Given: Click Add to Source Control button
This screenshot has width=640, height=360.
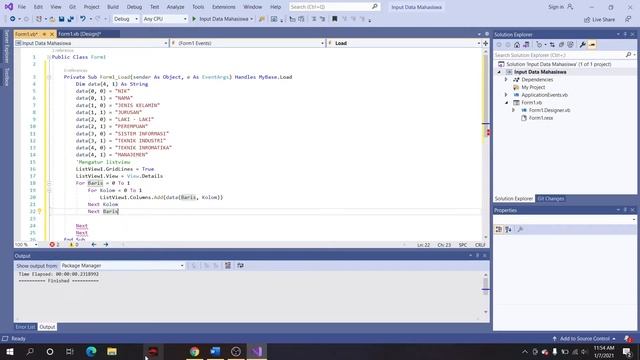Looking at the screenshot, I should click(x=584, y=339).
